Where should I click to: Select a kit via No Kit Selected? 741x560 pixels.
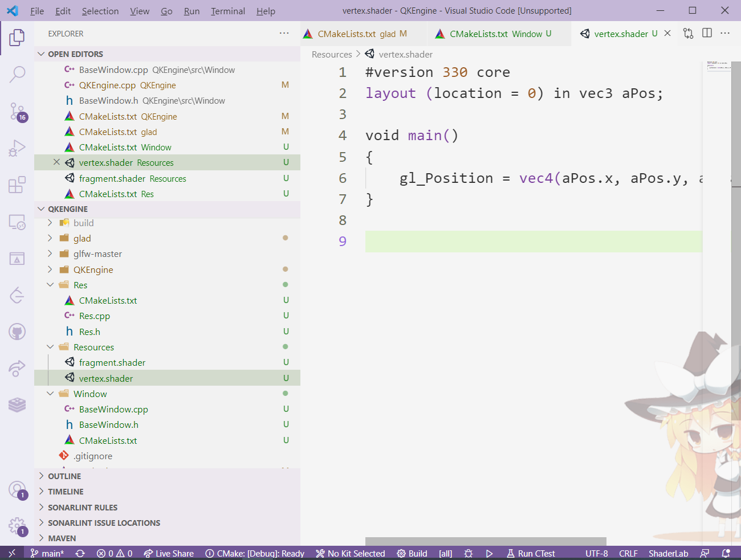coord(351,553)
